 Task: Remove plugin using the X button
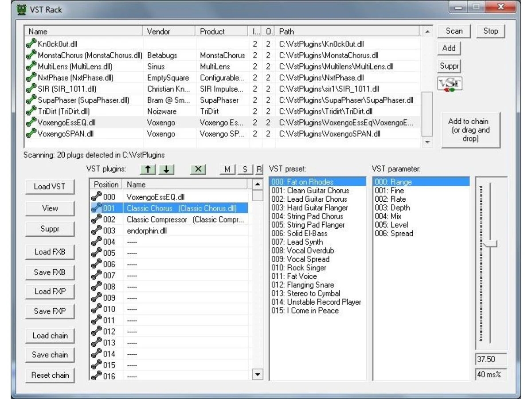pos(198,169)
